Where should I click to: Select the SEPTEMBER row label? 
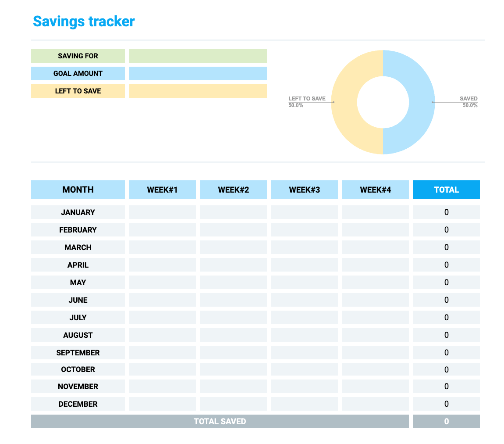(x=78, y=353)
